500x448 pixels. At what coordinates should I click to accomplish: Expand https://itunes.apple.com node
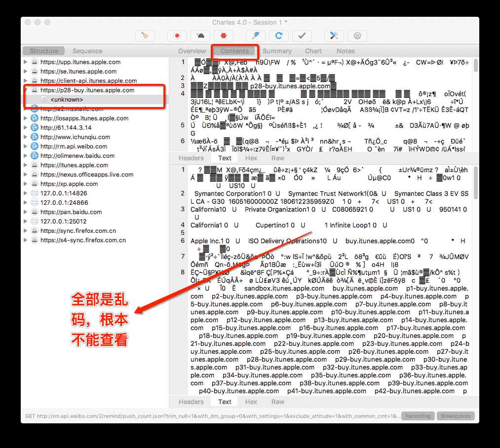coord(26,165)
